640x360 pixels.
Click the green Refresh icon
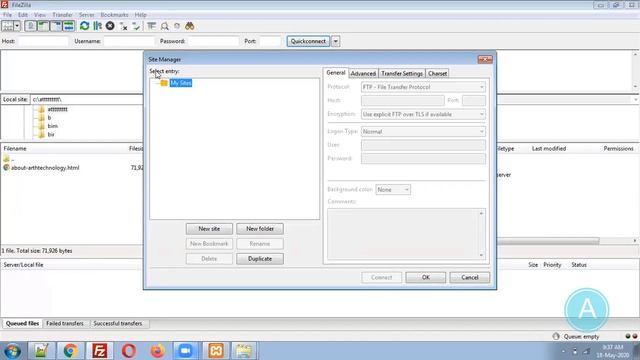click(84, 26)
